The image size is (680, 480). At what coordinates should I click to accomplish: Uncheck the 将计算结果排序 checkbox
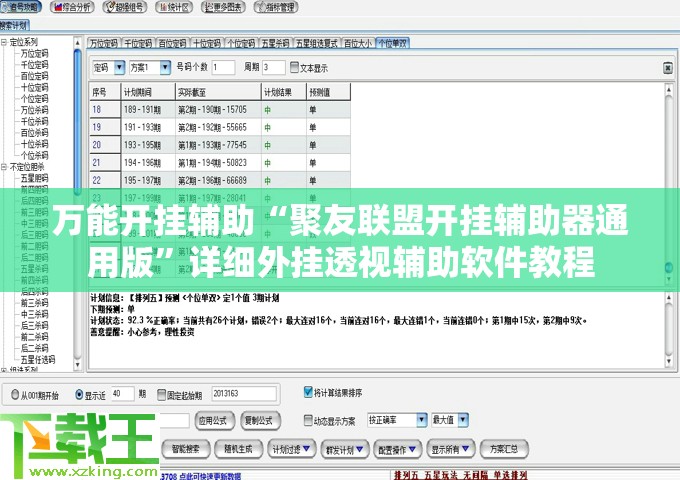(308, 392)
